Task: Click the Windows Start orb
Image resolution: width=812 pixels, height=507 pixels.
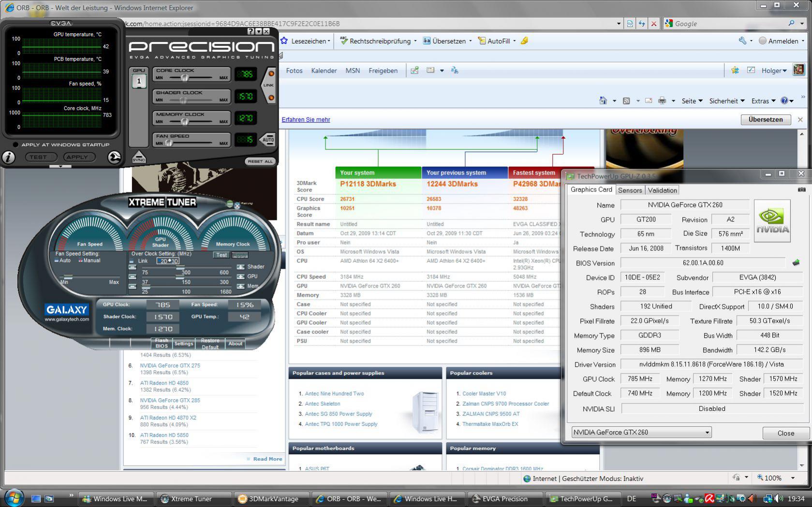Action: pyautogui.click(x=14, y=498)
